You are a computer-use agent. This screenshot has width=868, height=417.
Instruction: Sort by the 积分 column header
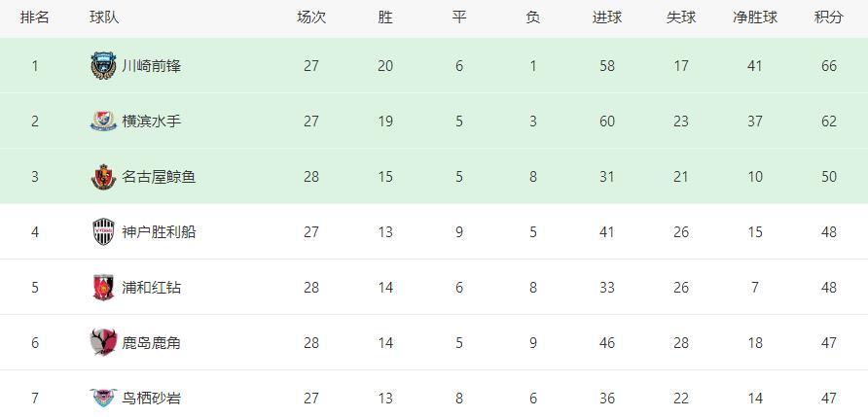[x=829, y=17]
